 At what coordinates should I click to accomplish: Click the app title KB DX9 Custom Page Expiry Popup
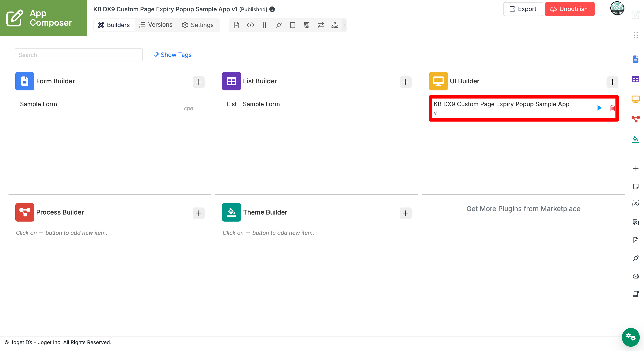tap(165, 9)
